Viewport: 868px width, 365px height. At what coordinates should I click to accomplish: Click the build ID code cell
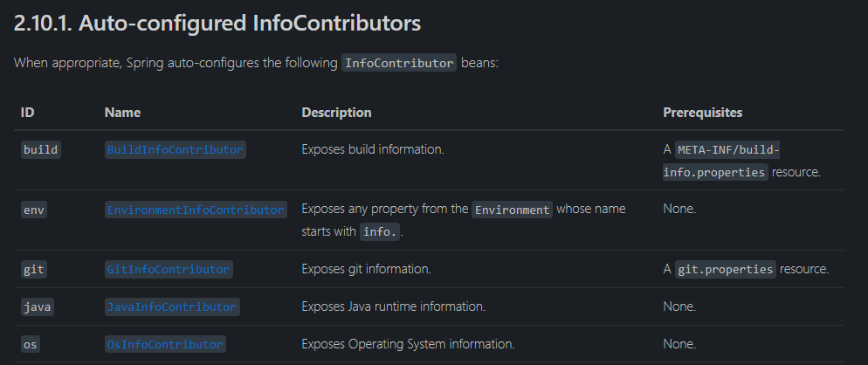point(40,150)
